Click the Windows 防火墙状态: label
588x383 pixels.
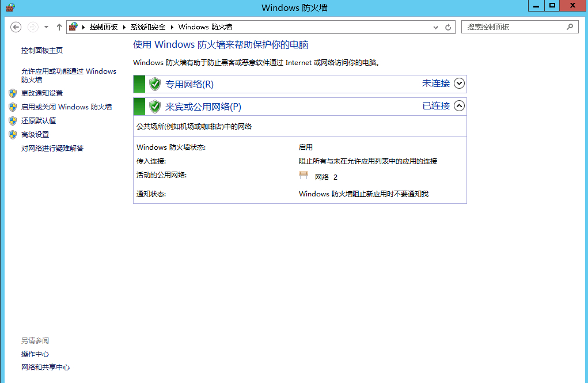(171, 147)
